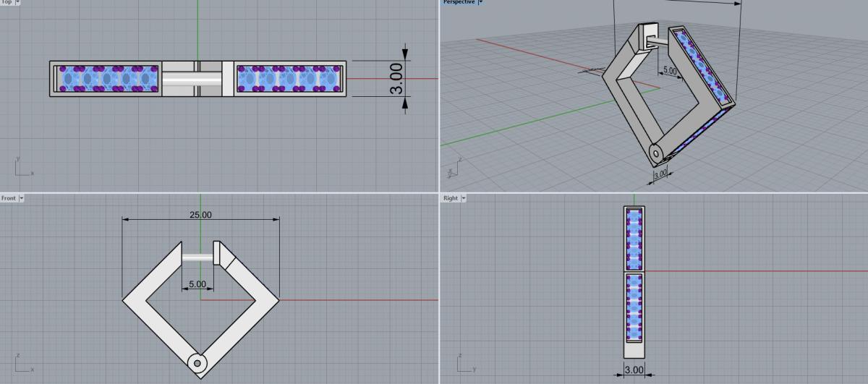868x384 pixels.
Task: Select the right gem strip in Top view
Action: pyautogui.click(x=288, y=78)
